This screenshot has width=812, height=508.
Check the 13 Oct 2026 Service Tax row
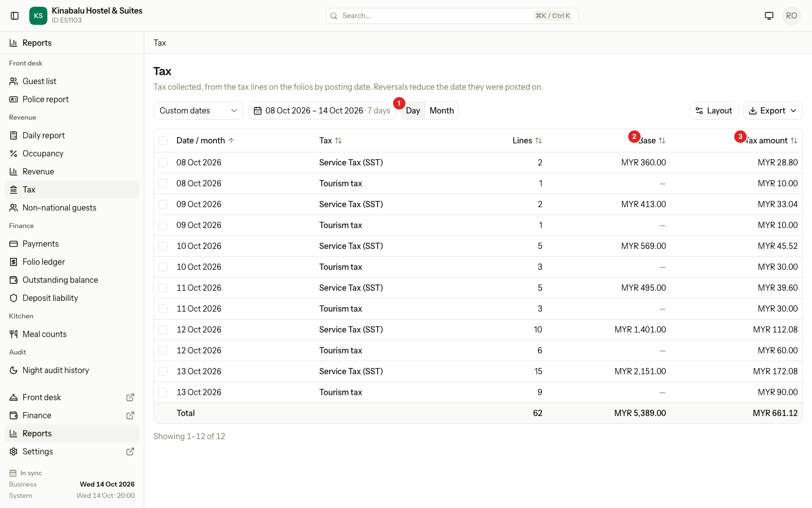163,371
